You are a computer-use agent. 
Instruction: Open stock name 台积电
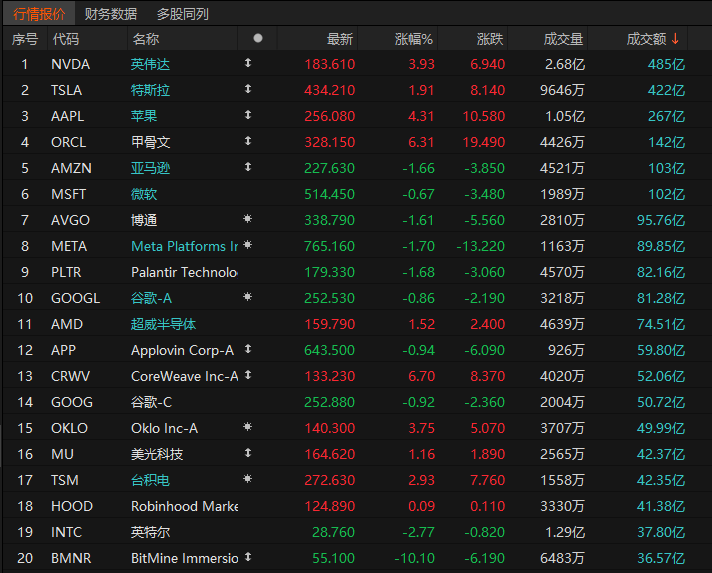(150, 480)
